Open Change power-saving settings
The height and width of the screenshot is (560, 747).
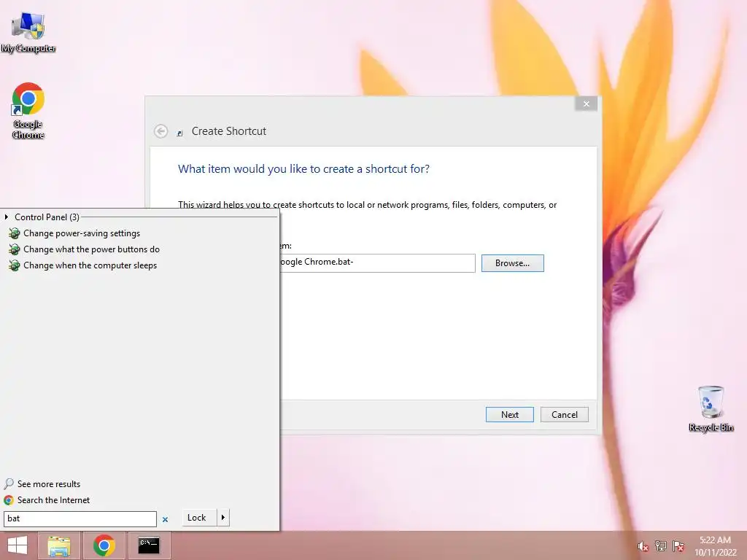point(82,233)
